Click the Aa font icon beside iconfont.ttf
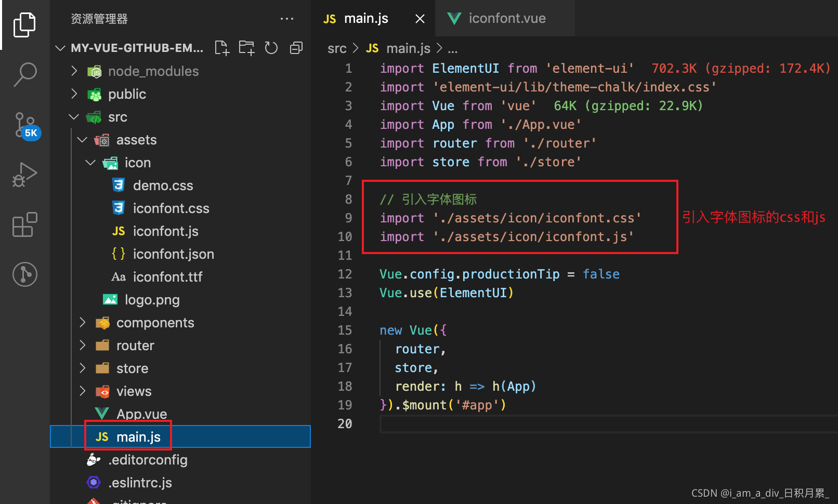The image size is (838, 504). pos(119,277)
